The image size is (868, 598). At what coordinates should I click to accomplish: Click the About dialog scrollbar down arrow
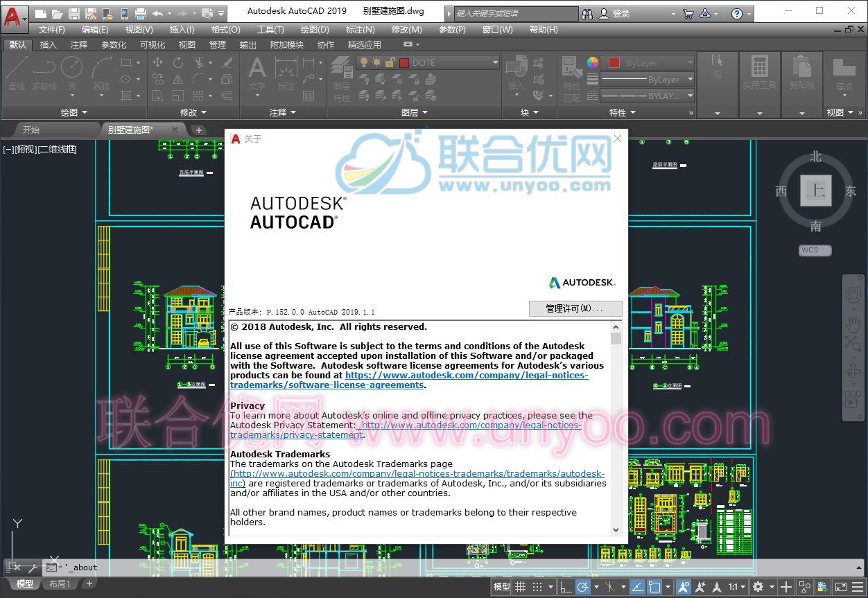point(616,529)
